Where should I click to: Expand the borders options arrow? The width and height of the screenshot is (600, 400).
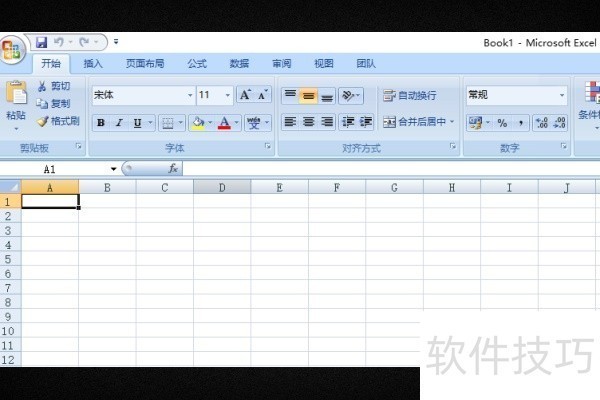181,123
